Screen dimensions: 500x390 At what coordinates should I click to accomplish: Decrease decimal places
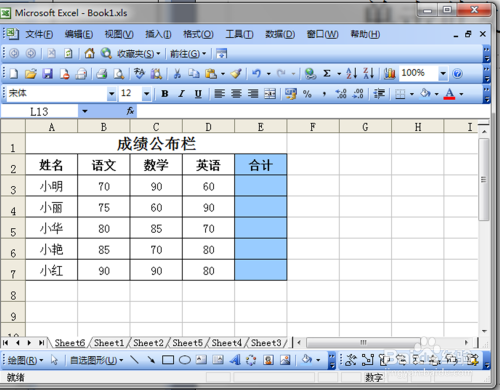coord(358,94)
